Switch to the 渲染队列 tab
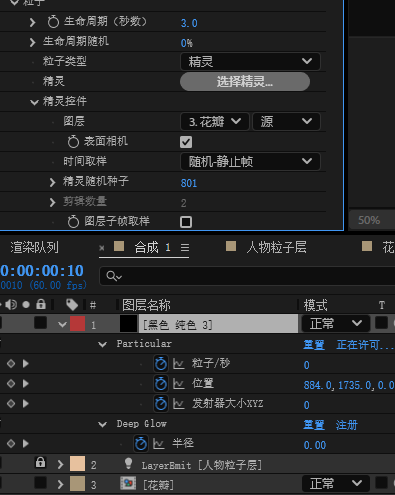Viewport: 395px width, 495px height. (x=34, y=247)
